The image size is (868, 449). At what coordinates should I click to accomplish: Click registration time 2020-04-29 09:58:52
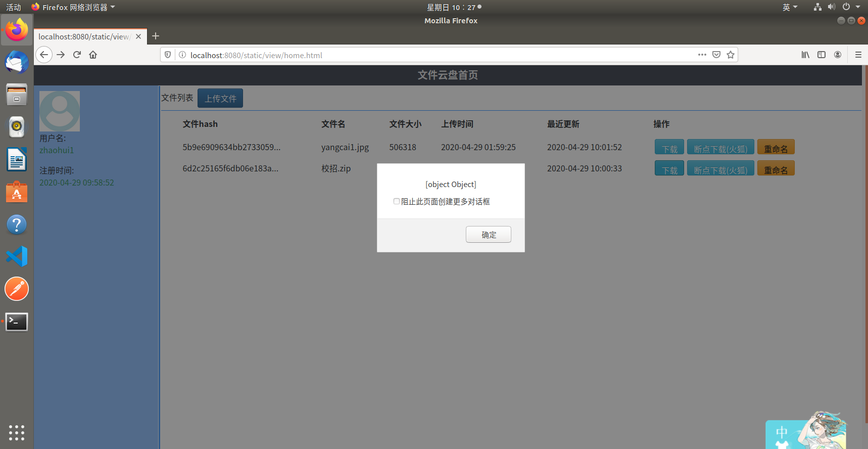[x=77, y=183]
